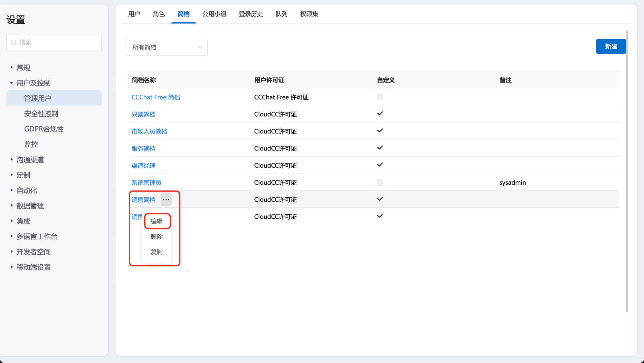This screenshot has width=644, height=363.
Task: Click the vertical scrollbar on right
Action: click(627, 171)
